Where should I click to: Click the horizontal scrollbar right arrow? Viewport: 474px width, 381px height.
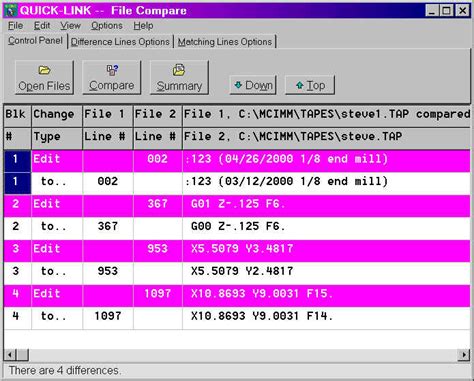tap(464, 355)
